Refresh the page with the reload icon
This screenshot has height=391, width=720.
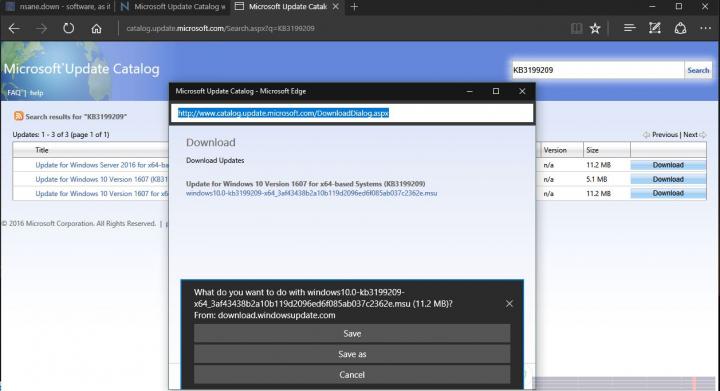68,28
